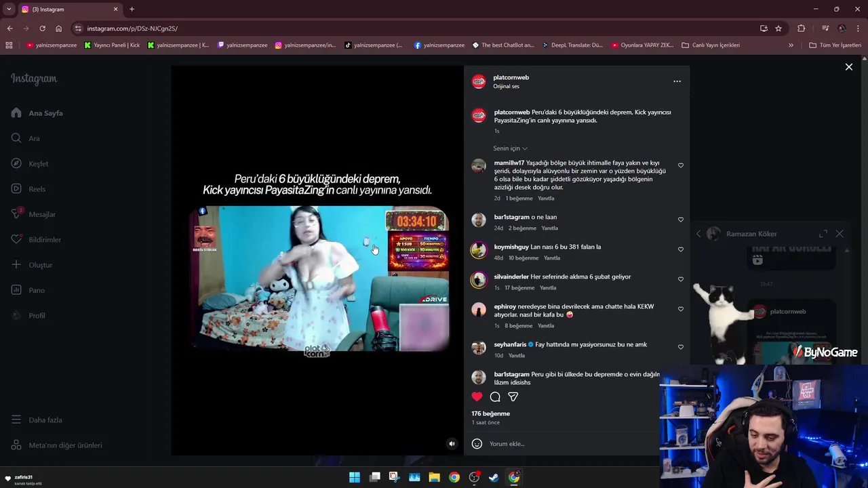Open Canlı Yayın İçerikleri bookmark folder

coord(711,45)
